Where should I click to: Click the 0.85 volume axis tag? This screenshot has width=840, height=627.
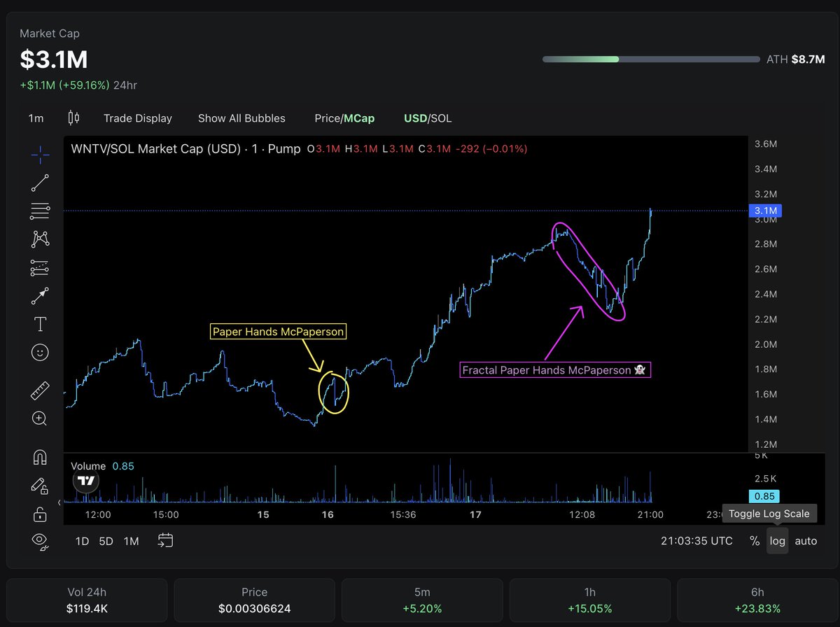pos(764,496)
